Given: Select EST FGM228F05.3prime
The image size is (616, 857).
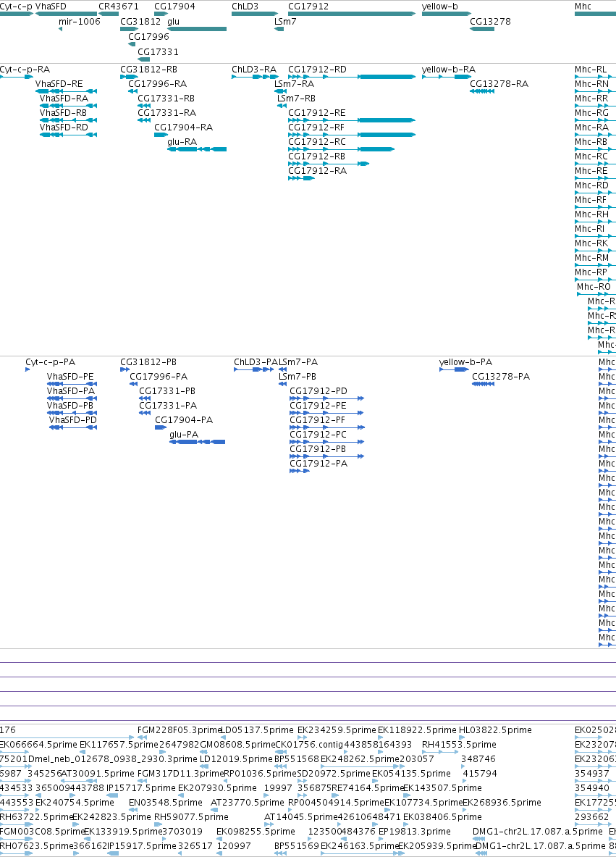Looking at the screenshot, I should click(x=180, y=730).
